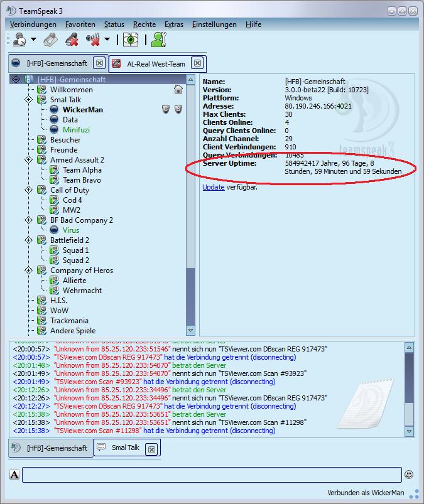Click the chat message input field
The height and width of the screenshot is (504, 424).
pos(212,475)
